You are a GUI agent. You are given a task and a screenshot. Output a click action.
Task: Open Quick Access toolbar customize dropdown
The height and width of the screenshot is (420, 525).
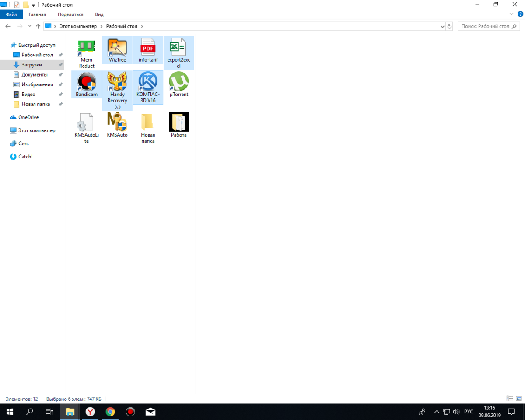(x=33, y=5)
